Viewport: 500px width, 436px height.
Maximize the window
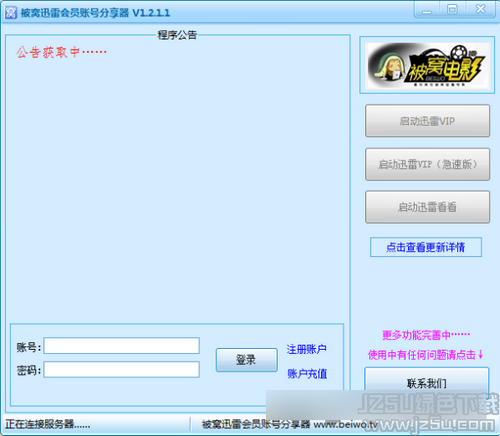(x=452, y=10)
